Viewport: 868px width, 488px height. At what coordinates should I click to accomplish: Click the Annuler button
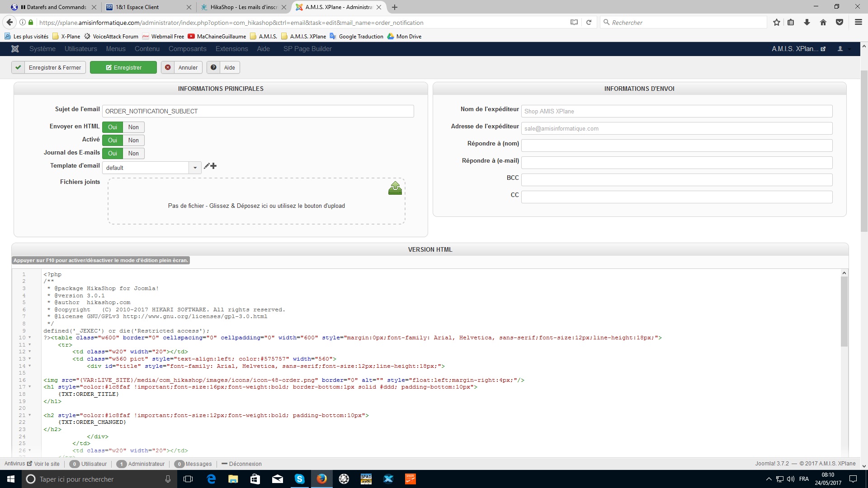(x=182, y=68)
